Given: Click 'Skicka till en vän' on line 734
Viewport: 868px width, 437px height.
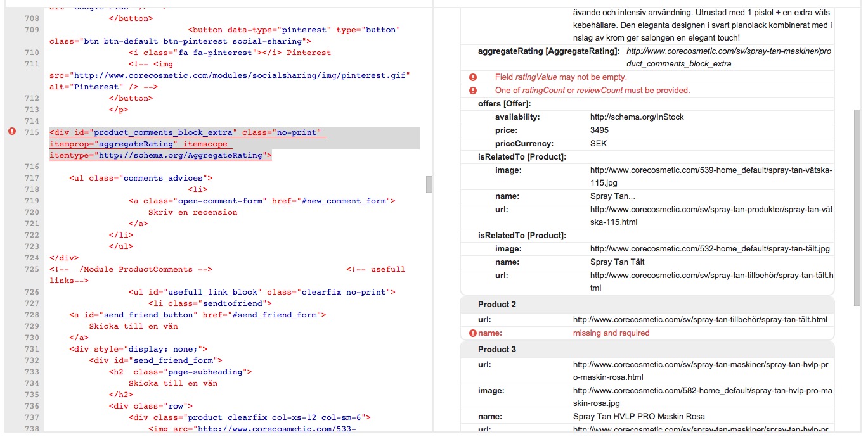Looking at the screenshot, I should pos(173,383).
